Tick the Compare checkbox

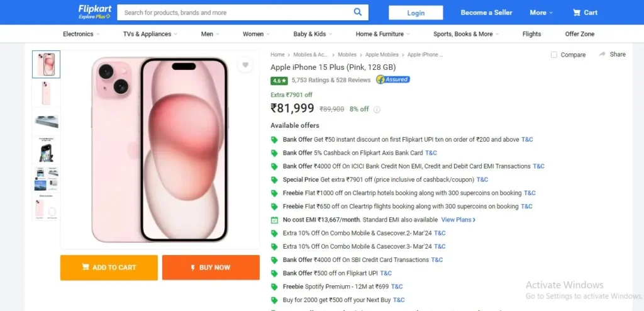coord(554,55)
